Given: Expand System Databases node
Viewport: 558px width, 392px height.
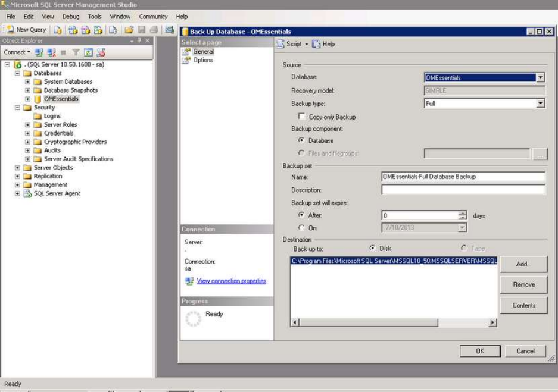Looking at the screenshot, I should [27, 81].
